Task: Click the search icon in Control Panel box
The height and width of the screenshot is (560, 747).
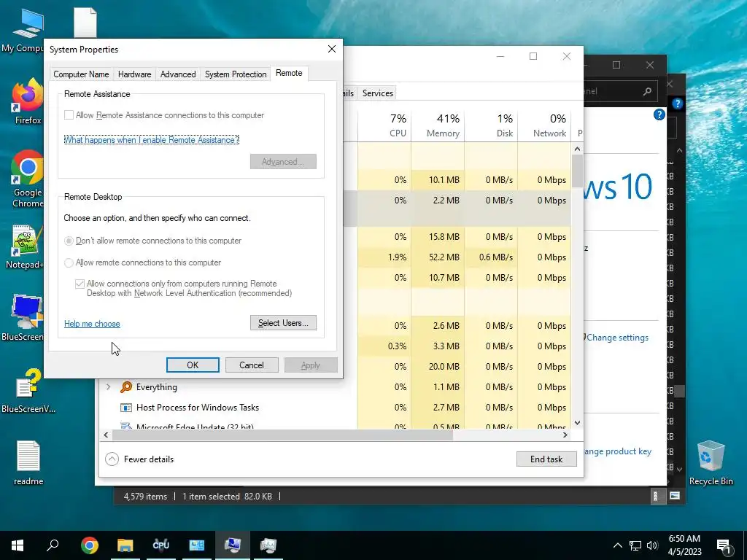Action: 647,91
